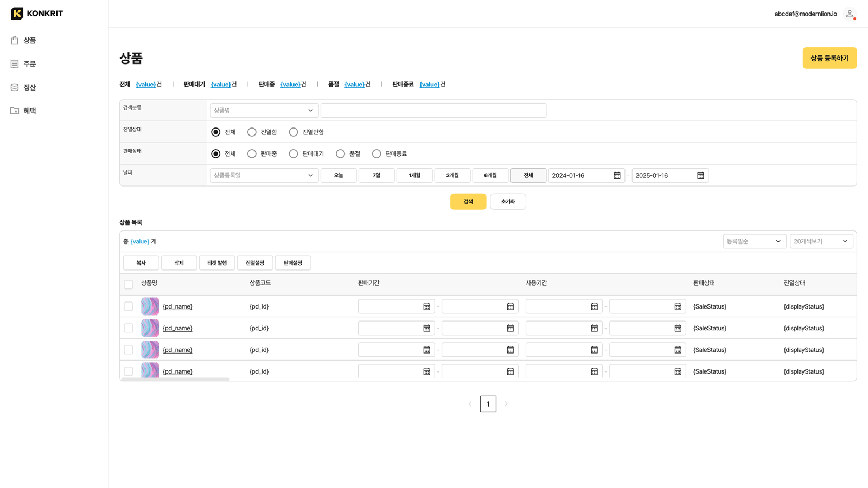868x488 pixels.
Task: Open the 정산 sidebar menu
Action: click(23, 87)
